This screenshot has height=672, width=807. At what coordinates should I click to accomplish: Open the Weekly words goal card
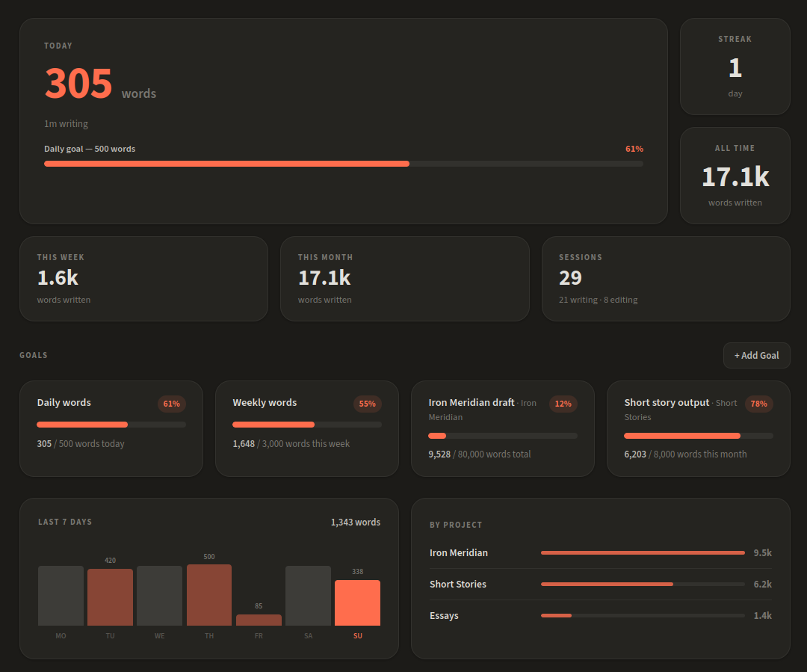[307, 428]
